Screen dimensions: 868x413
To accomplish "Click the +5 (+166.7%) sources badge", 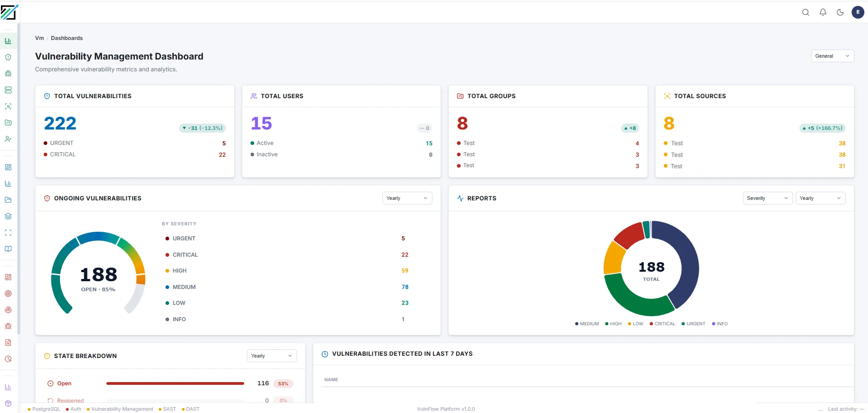I will pos(823,128).
